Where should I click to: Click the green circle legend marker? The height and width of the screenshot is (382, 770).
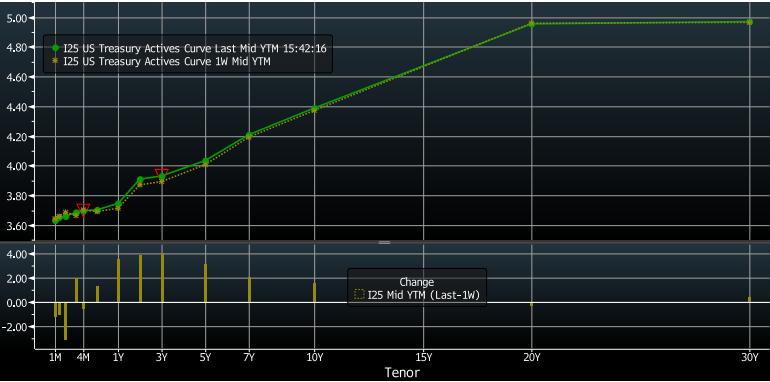pyautogui.click(x=55, y=48)
